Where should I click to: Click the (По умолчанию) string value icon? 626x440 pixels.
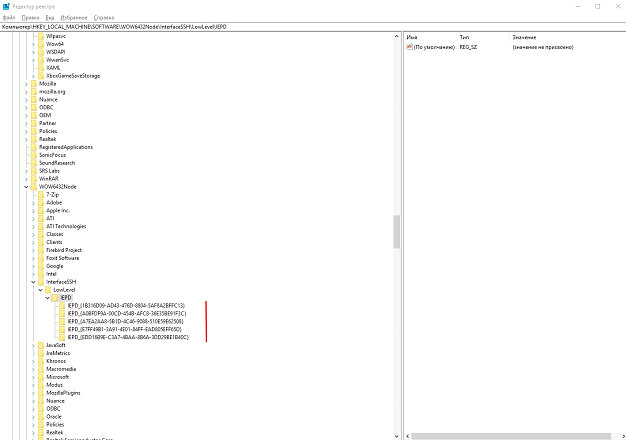point(410,48)
